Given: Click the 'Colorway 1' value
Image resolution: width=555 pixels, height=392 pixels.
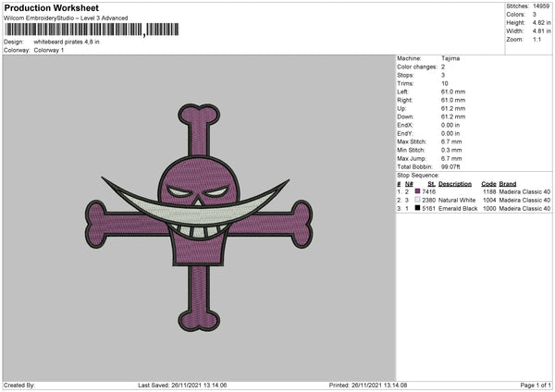Looking at the screenshot, I should pyautogui.click(x=49, y=50).
